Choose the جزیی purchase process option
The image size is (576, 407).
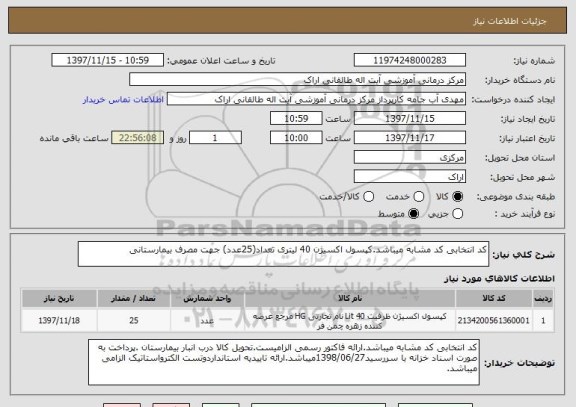458,213
